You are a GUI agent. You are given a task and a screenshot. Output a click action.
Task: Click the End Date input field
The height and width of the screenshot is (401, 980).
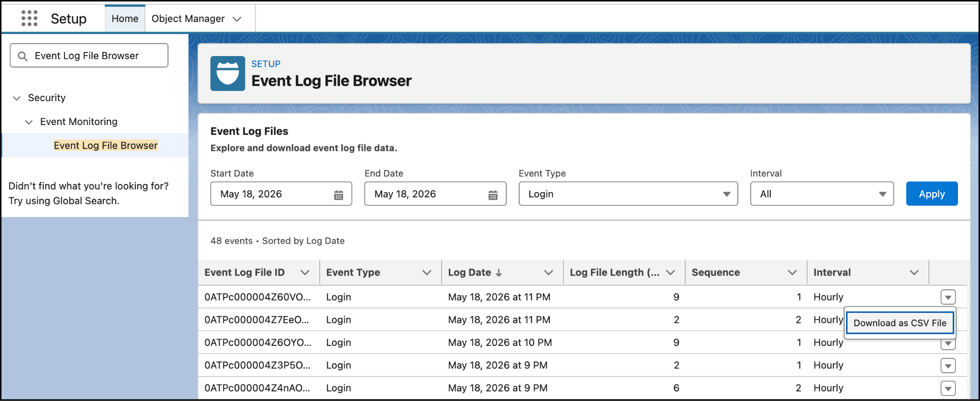435,194
